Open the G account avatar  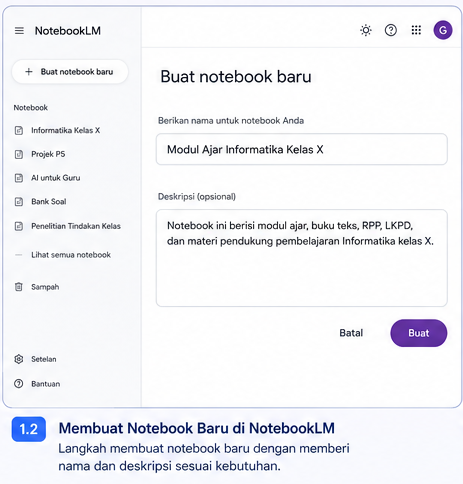click(443, 30)
